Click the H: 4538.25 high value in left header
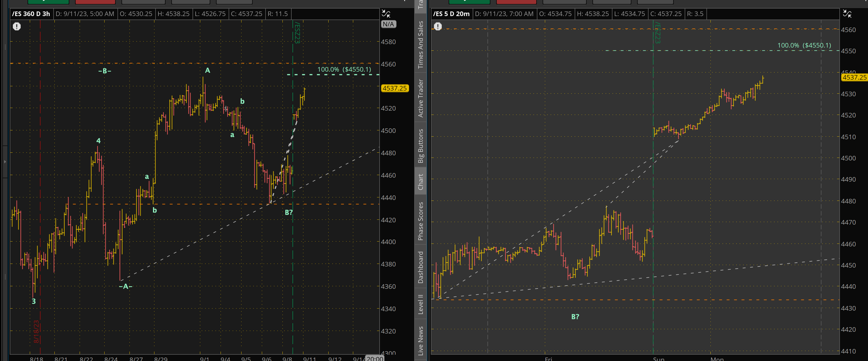868x361 pixels. tap(174, 14)
